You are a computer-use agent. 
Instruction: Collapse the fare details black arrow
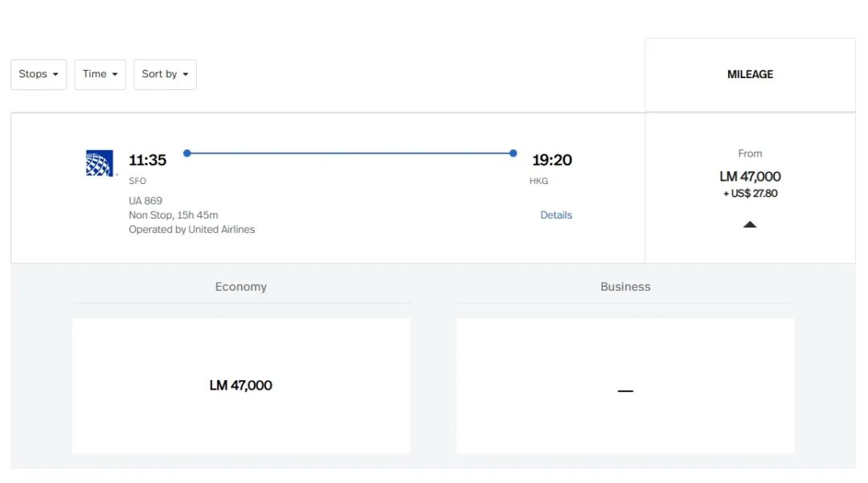tap(750, 224)
